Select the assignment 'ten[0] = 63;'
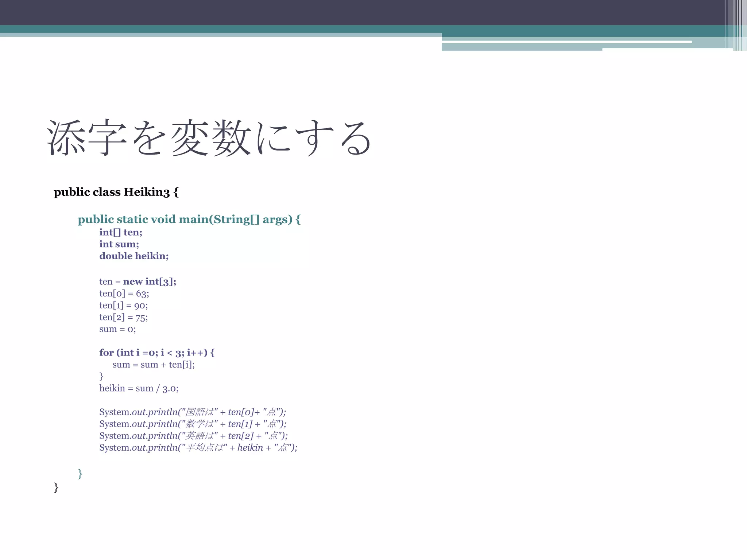The width and height of the screenshot is (747, 560). coord(124,293)
